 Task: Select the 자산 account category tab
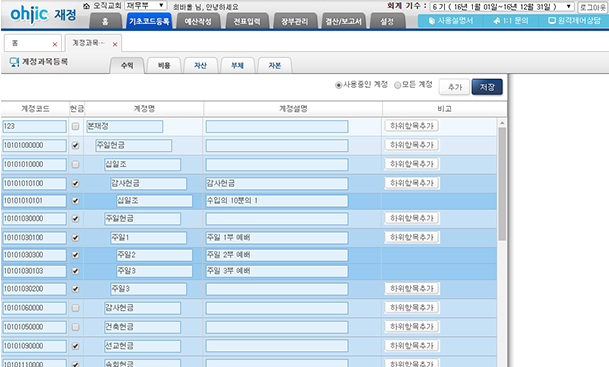point(200,66)
